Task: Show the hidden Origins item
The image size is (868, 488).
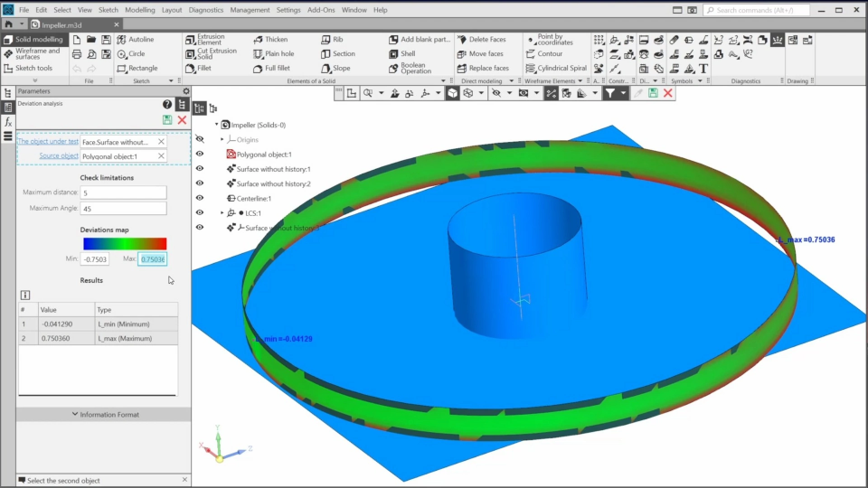Action: click(200, 139)
